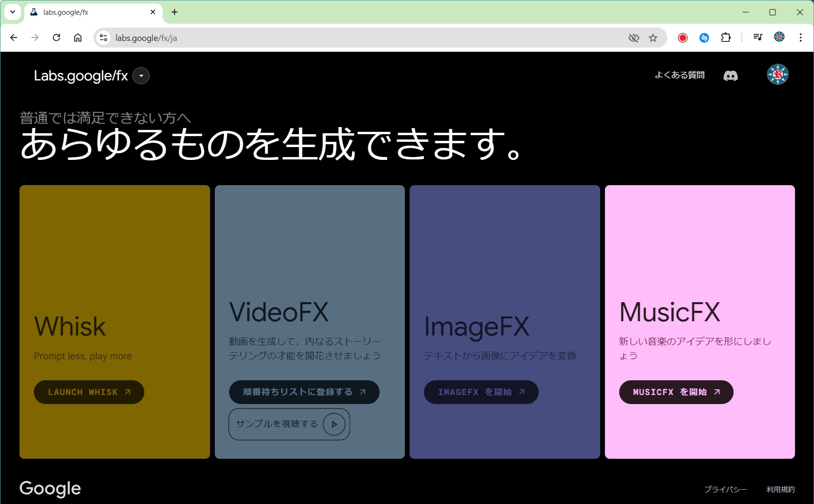
Task: Click the user profile avatar
Action: (777, 75)
